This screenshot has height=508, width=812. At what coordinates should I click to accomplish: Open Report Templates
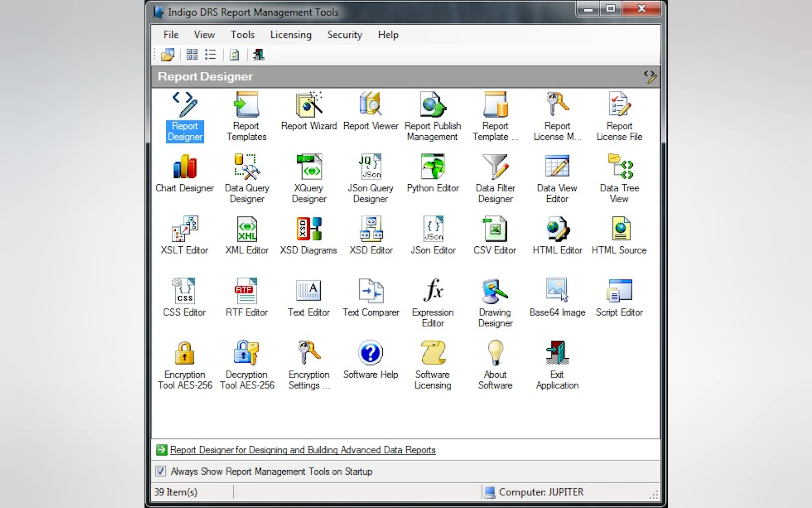tap(246, 116)
